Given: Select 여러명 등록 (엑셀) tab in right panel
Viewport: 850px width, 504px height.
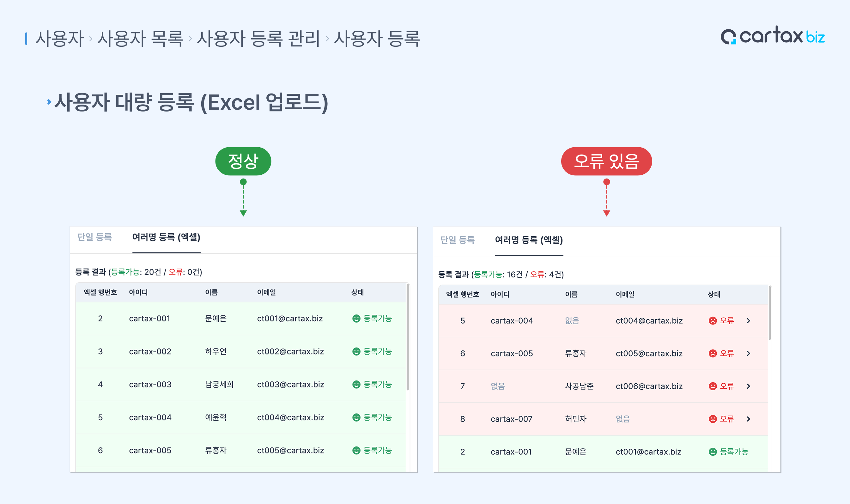Looking at the screenshot, I should [x=529, y=240].
